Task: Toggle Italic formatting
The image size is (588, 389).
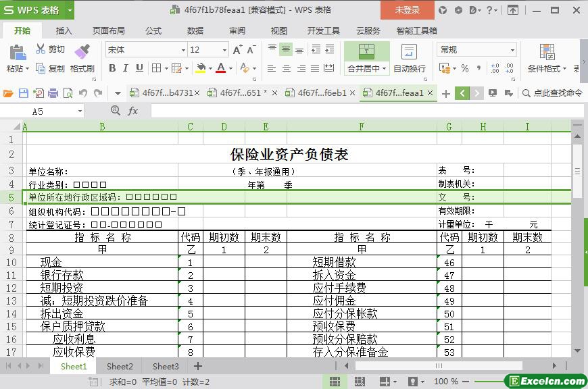Action: [x=126, y=68]
